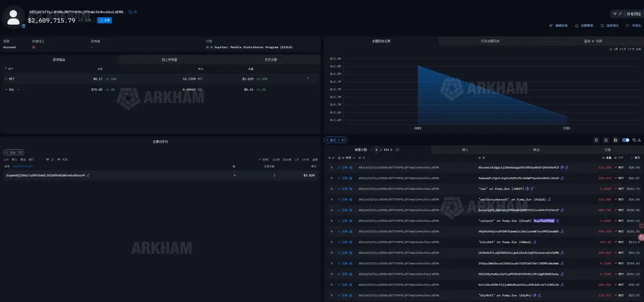The height and width of the screenshot is (302, 644).
Task: Refresh transfers list next to page 111
Action: point(397,150)
